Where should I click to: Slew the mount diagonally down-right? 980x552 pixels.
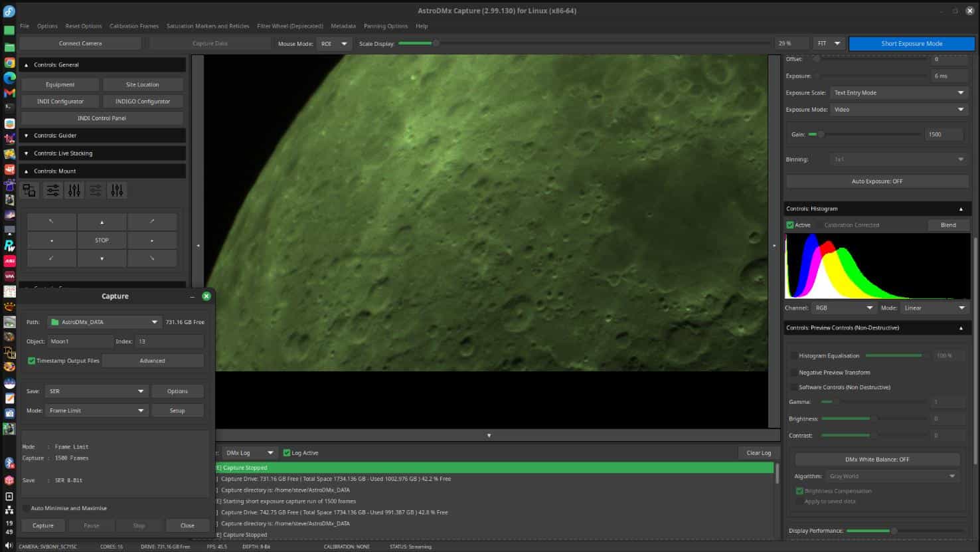click(x=152, y=258)
